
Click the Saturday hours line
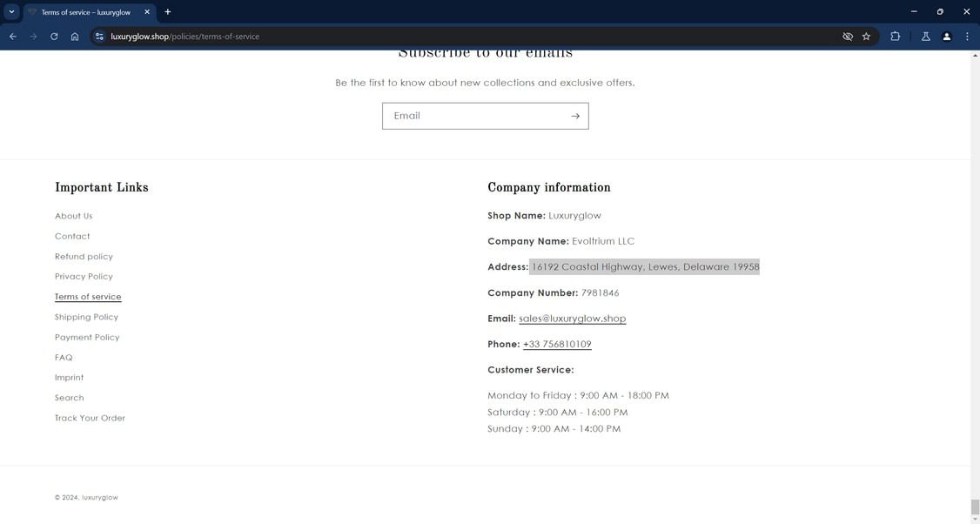558,413
